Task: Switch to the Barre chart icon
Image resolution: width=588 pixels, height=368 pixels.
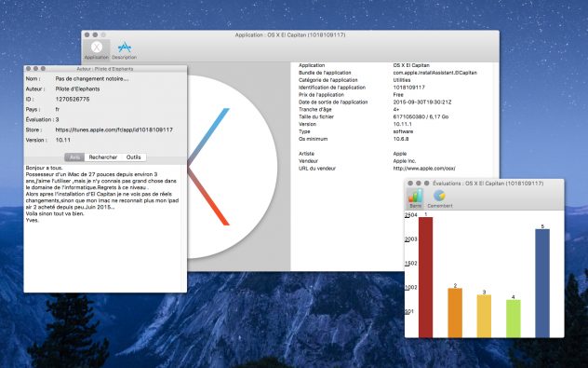Action: (415, 198)
